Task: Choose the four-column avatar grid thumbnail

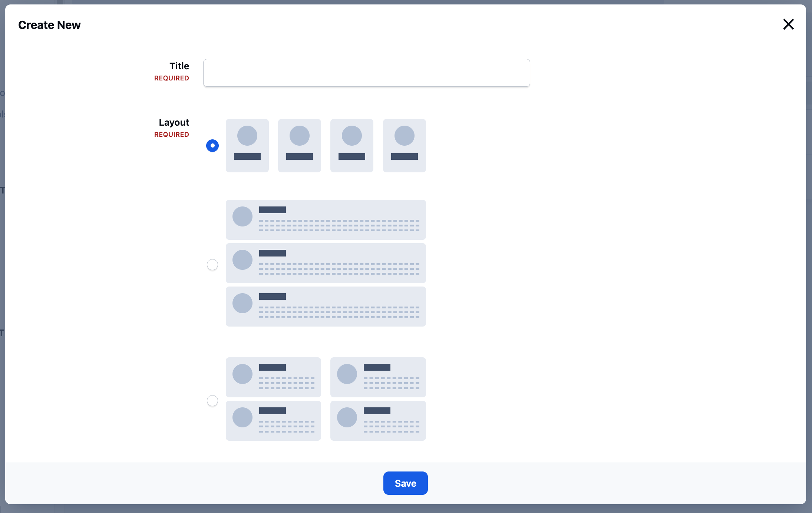Action: [326, 146]
